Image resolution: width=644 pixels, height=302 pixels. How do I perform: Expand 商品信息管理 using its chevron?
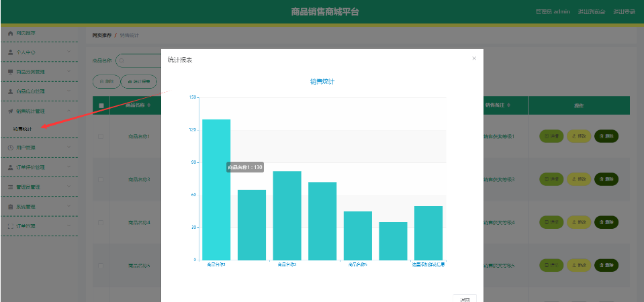(x=69, y=91)
